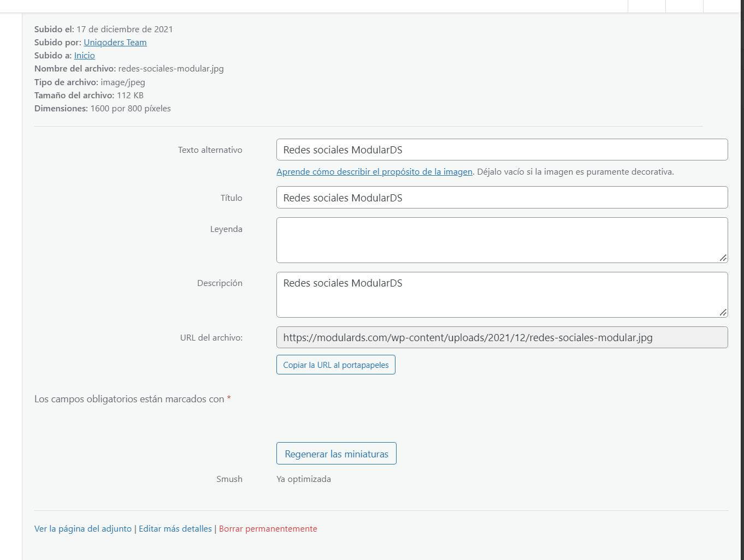Click the Descripción textarea resize handle
Screen dimensions: 744x560
pos(724,313)
